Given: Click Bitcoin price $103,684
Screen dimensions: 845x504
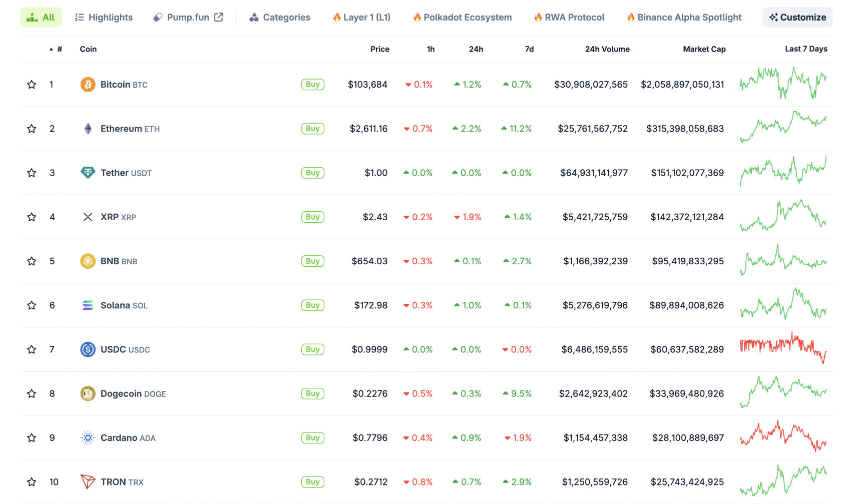Looking at the screenshot, I should pos(367,85).
